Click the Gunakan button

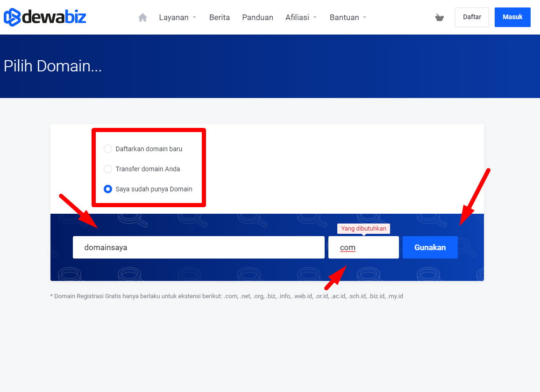(x=430, y=247)
